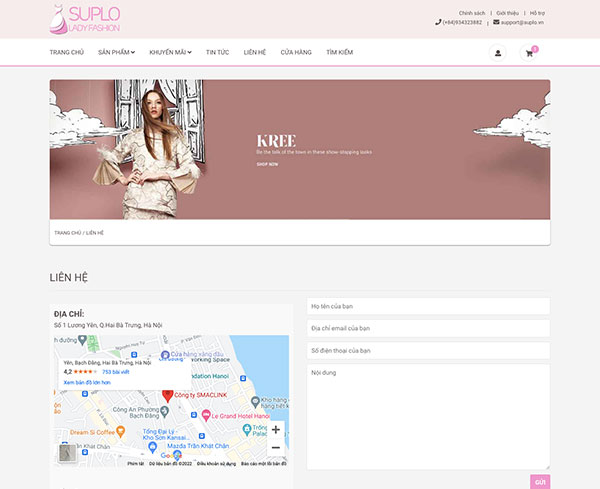
Task: Click the GỬI submit button
Action: point(540,482)
